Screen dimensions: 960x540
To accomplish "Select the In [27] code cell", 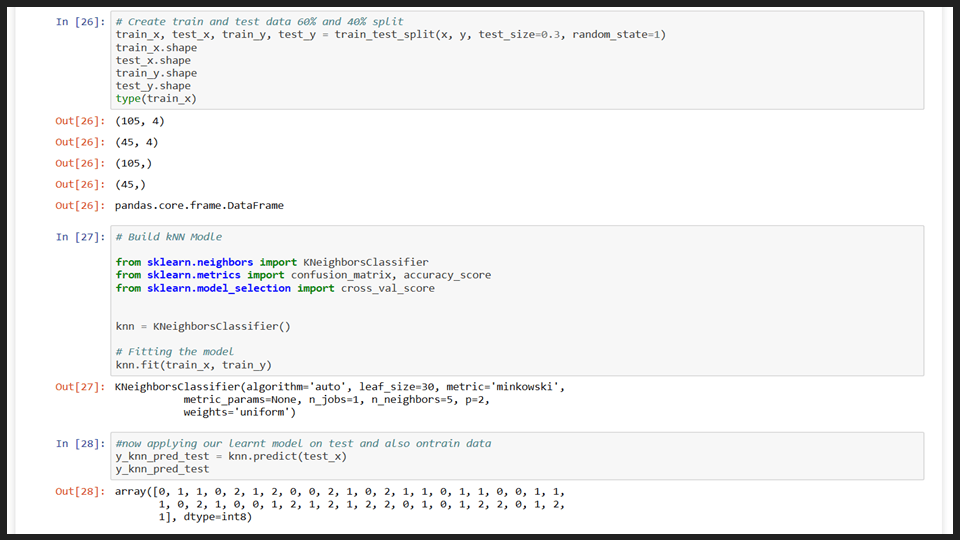I will (x=517, y=301).
